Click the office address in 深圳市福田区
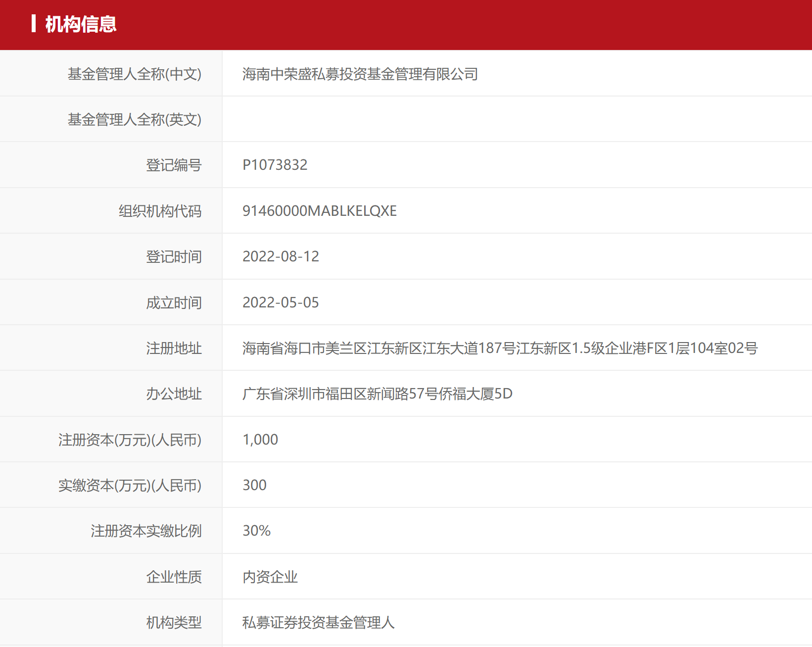The image size is (812, 647). pyautogui.click(x=377, y=394)
